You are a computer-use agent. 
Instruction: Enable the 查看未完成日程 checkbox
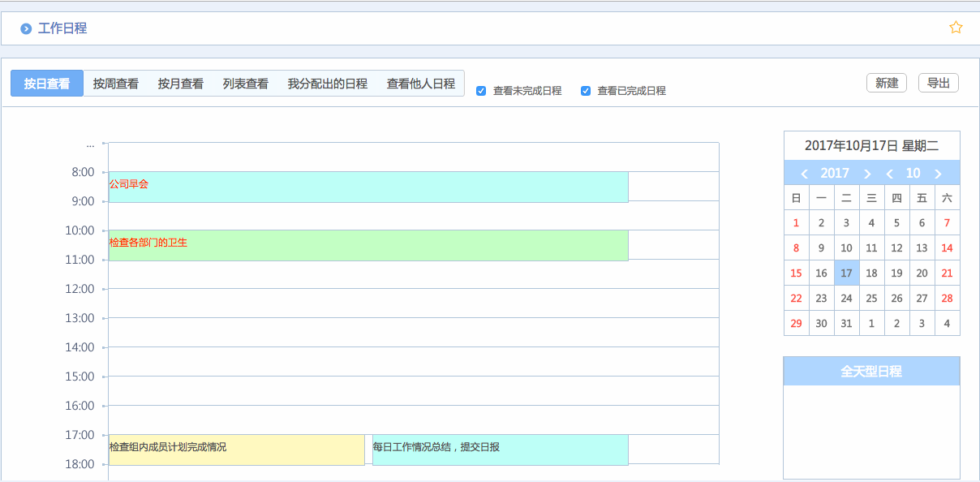pos(480,90)
